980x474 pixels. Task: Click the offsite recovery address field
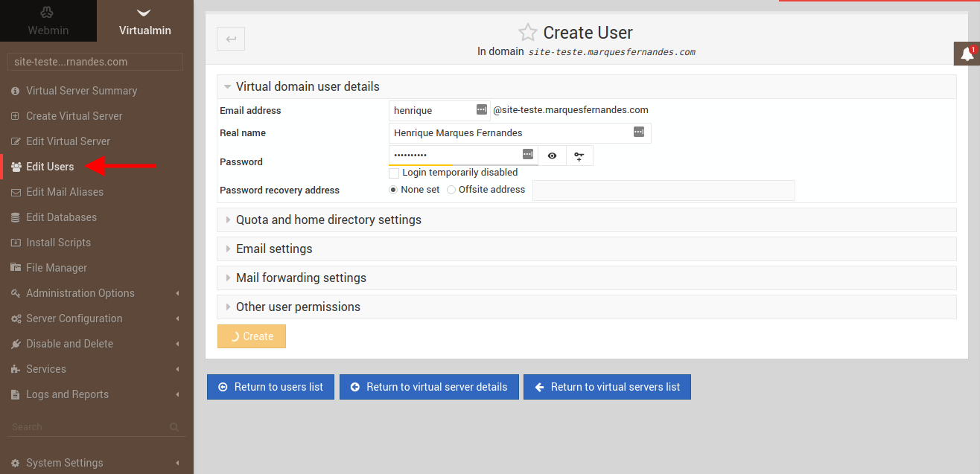click(664, 190)
